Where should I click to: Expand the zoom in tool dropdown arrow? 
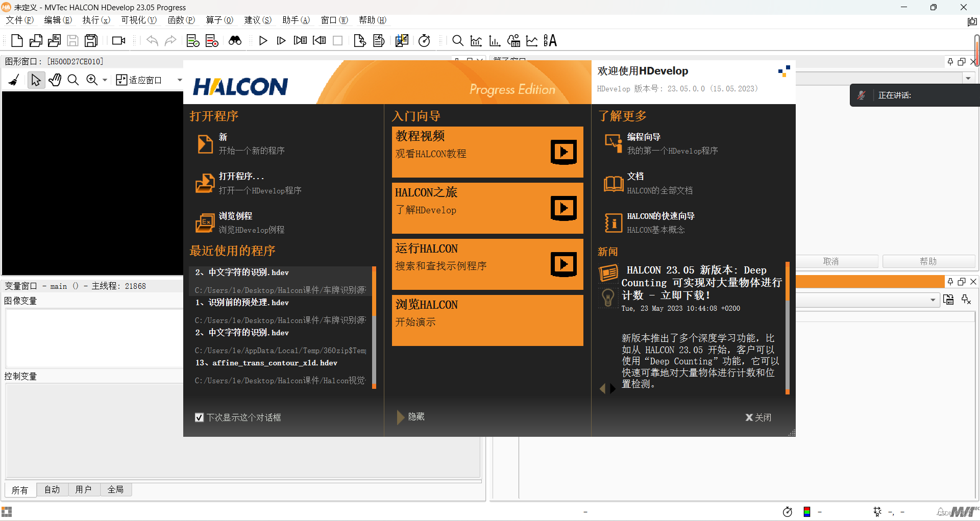point(105,80)
